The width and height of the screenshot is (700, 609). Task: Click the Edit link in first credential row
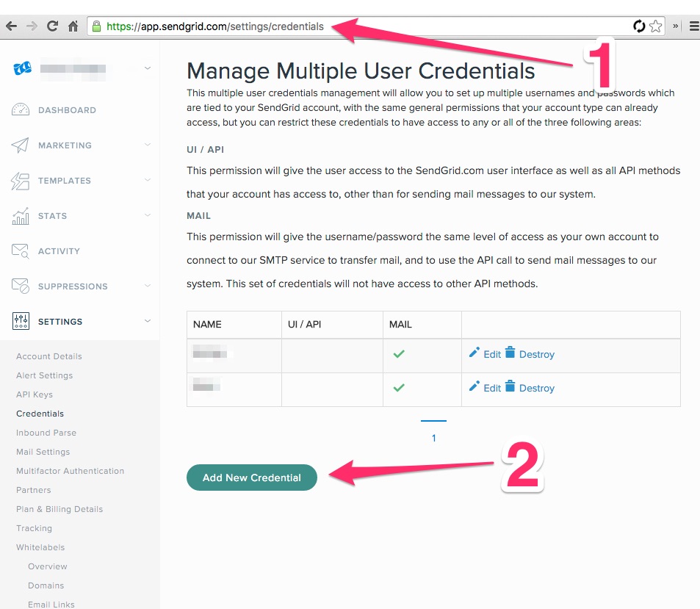click(x=492, y=355)
